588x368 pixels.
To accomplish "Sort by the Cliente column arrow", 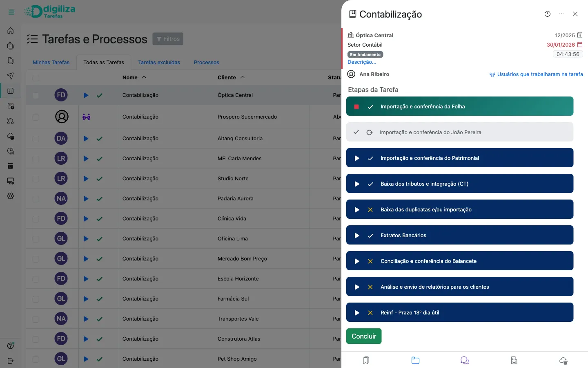I will (243, 77).
